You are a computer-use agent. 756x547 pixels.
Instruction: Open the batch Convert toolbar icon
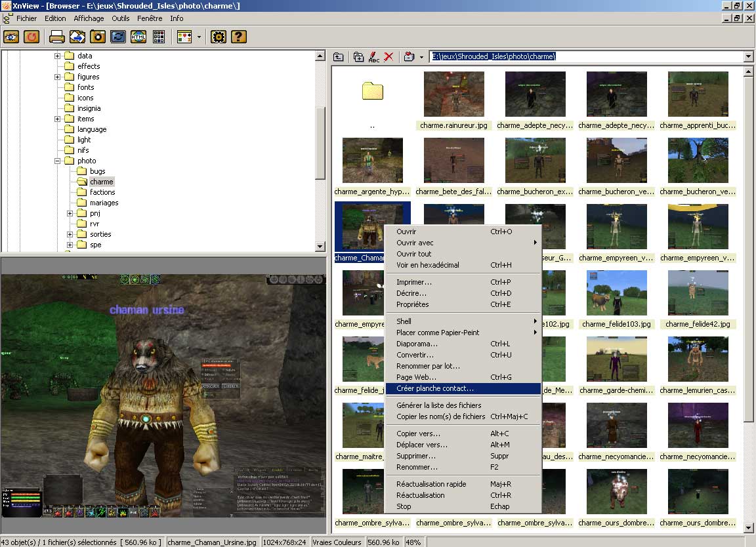(x=77, y=37)
